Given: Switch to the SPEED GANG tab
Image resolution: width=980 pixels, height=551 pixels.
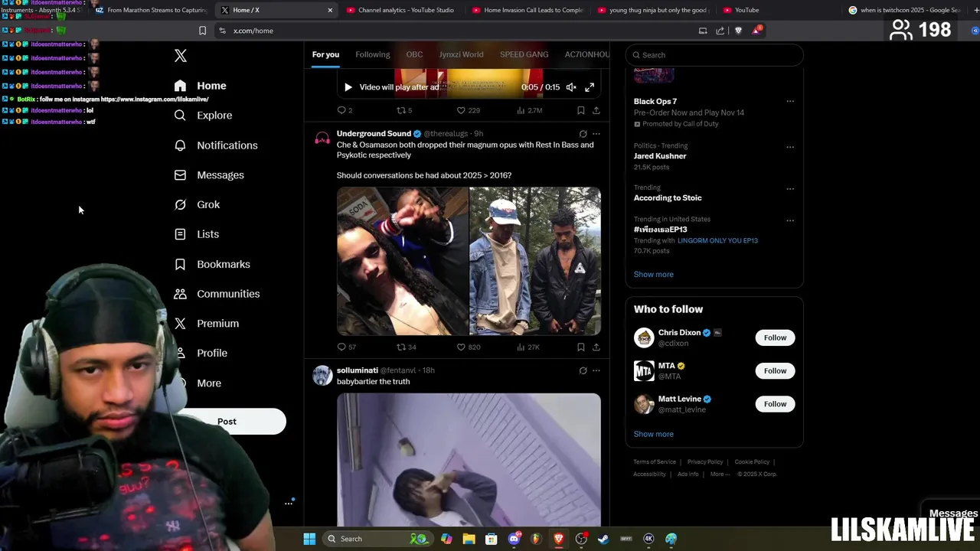Looking at the screenshot, I should (x=524, y=54).
